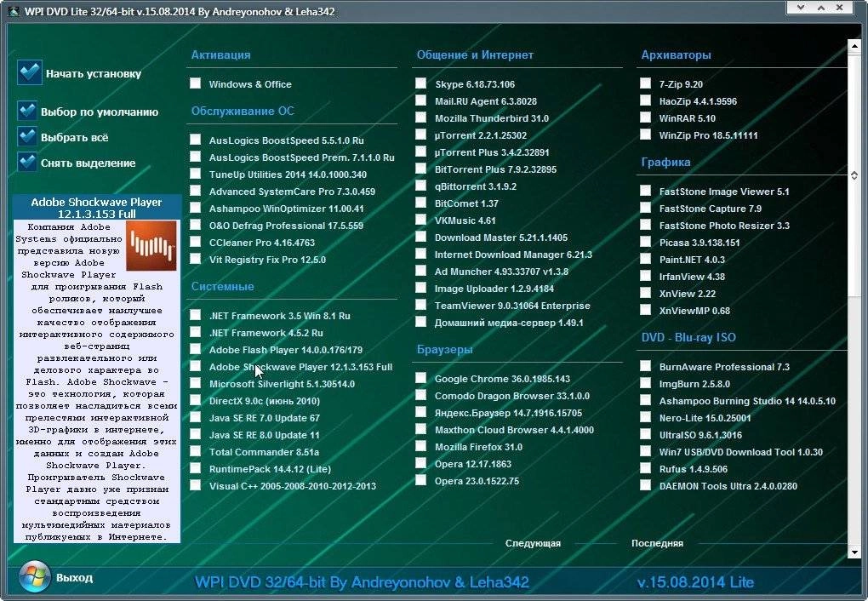Click Microsoft Silverlight 5.1.30514.0 label
The image size is (868, 601).
tap(282, 384)
